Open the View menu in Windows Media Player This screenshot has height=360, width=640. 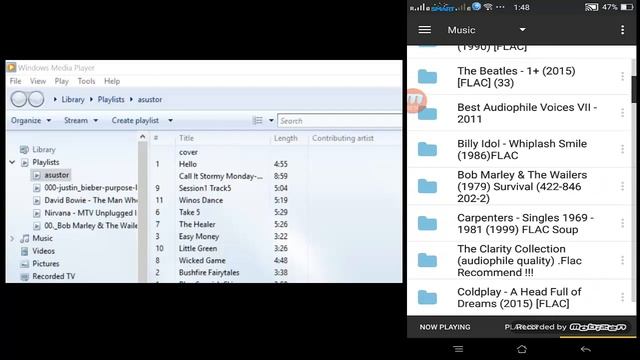click(x=38, y=81)
